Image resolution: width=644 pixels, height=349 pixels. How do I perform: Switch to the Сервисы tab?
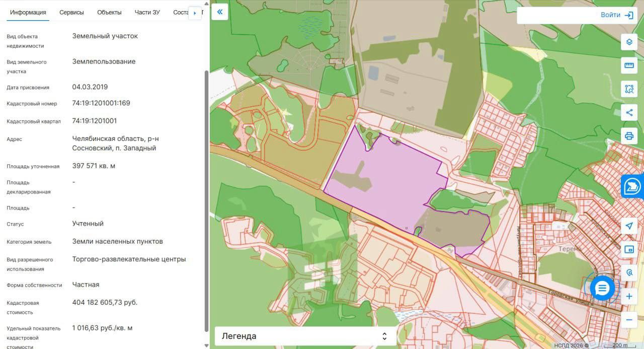71,13
